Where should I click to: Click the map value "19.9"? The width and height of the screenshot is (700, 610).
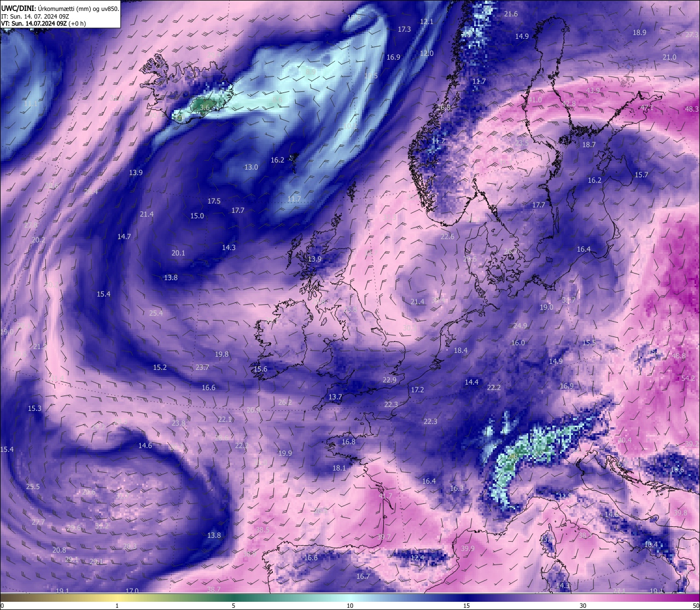pyautogui.click(x=285, y=454)
